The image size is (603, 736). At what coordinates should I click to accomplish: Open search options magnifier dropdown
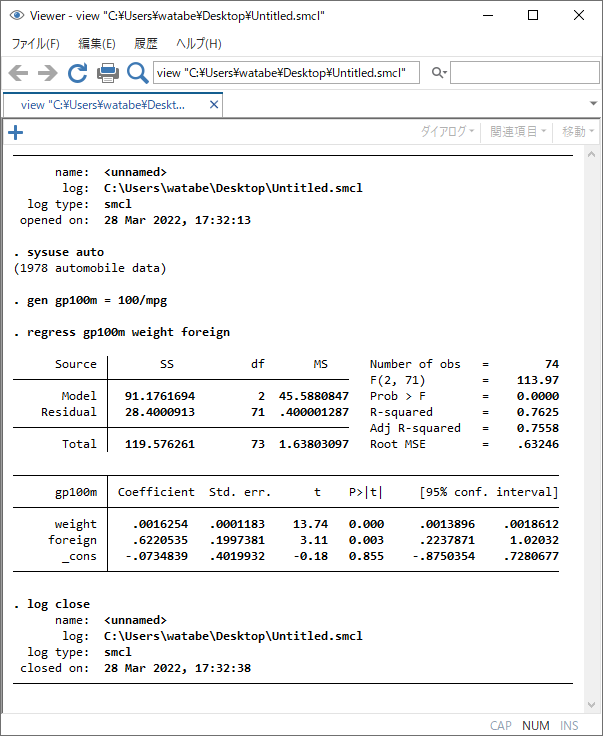[439, 73]
